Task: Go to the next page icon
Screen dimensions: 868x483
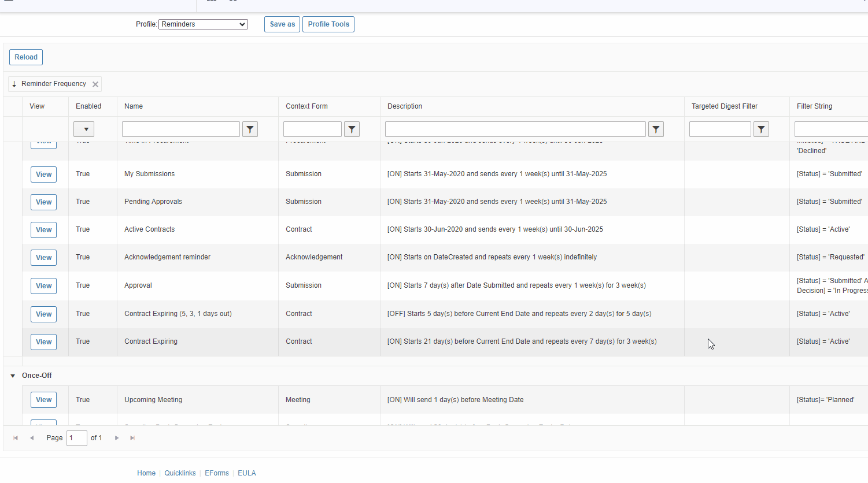Action: 117,438
